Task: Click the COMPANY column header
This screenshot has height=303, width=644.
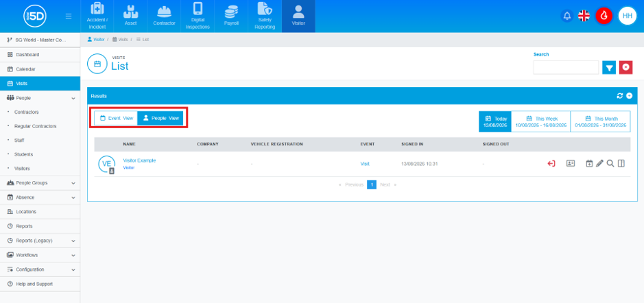Action: click(207, 145)
